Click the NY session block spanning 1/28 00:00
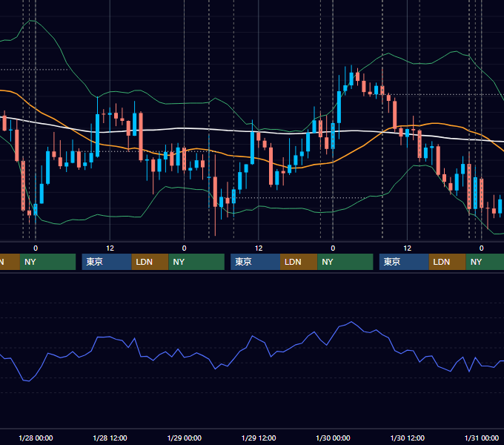 (x=47, y=262)
